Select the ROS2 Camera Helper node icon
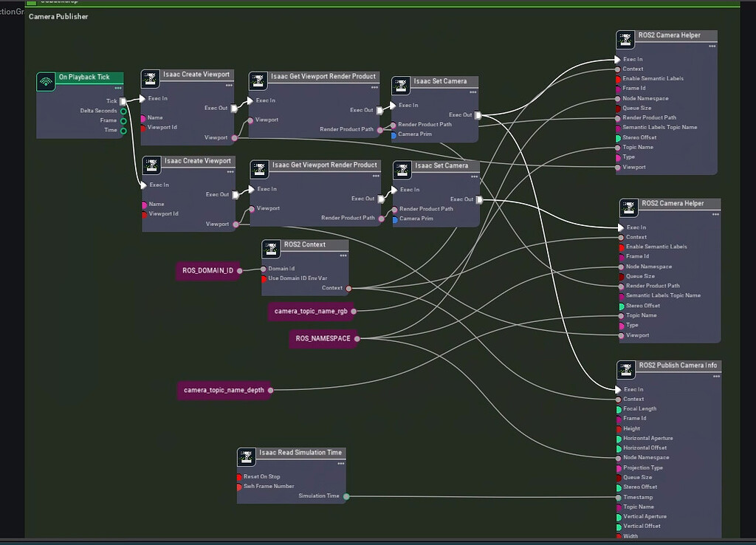This screenshot has height=545, width=756. tap(627, 38)
